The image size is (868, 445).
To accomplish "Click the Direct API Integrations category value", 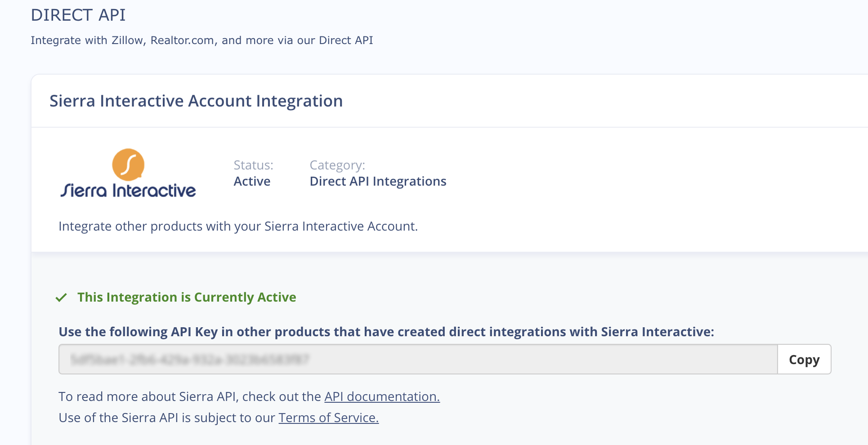I will (378, 181).
